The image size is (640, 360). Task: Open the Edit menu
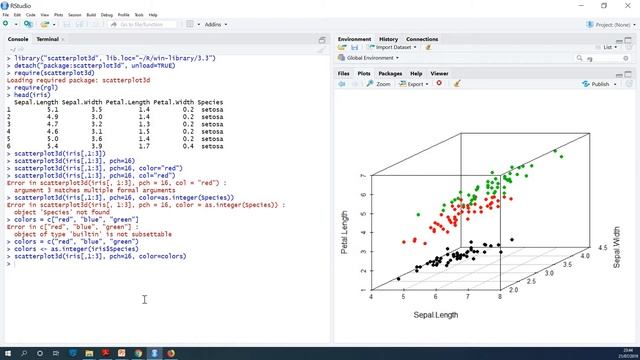click(x=17, y=15)
